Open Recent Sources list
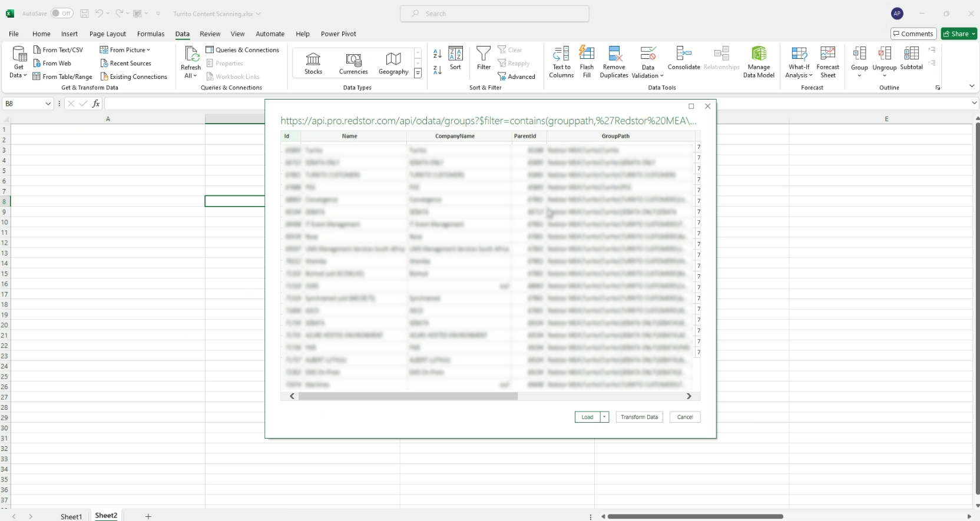The height and width of the screenshot is (521, 980). pos(125,63)
